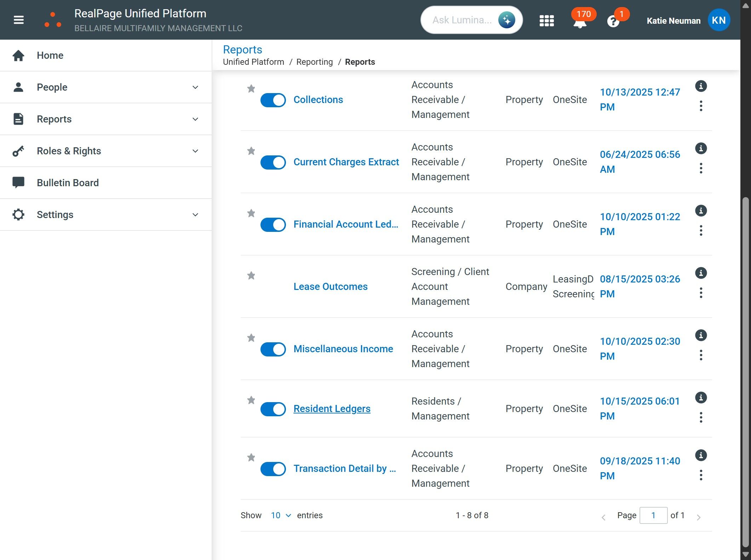Toggle off Current Charges Extract
The image size is (751, 560).
[x=273, y=162]
